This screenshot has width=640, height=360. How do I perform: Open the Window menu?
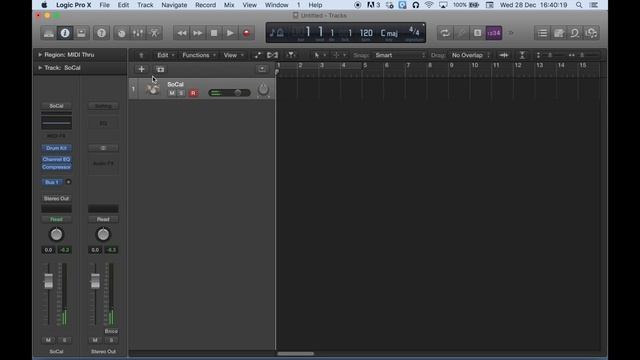(277, 5)
